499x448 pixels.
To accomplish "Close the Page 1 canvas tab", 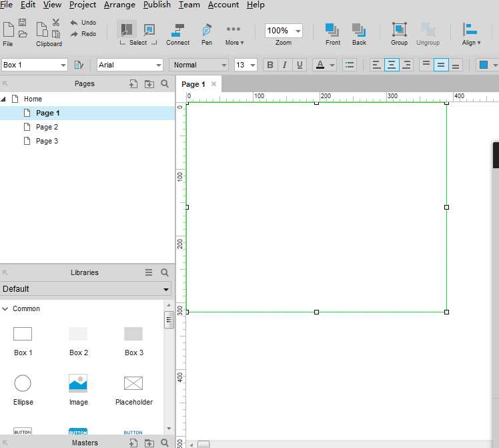I will [x=214, y=84].
